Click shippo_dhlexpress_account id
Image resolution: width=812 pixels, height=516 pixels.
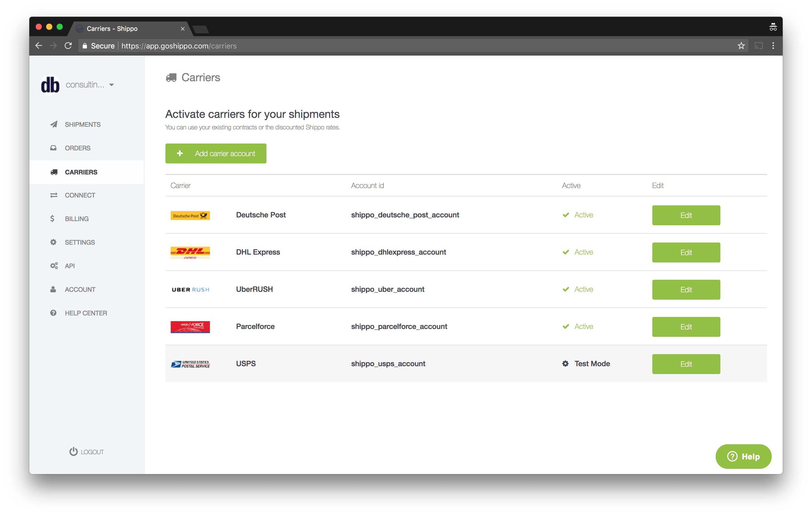[x=399, y=252]
